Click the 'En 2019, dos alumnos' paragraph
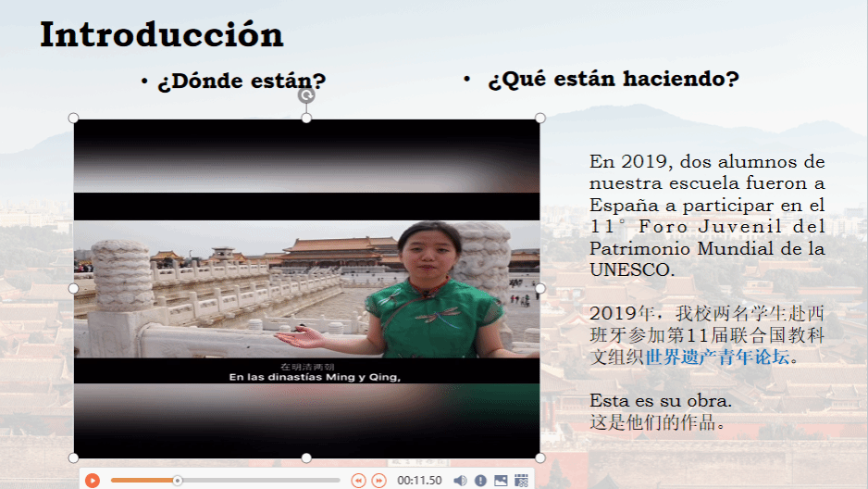 (x=707, y=216)
